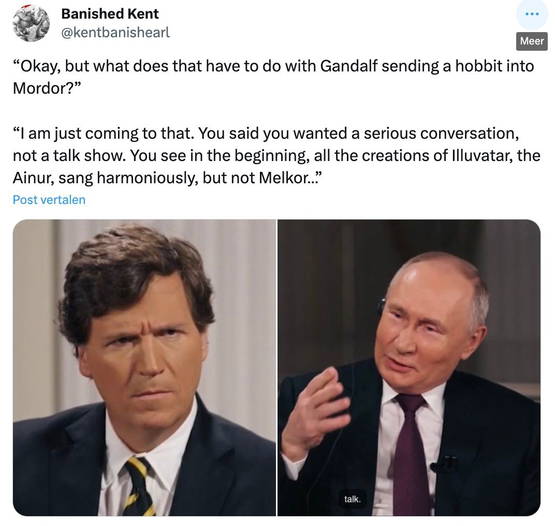The width and height of the screenshot is (555, 526).
Task: Click the "talk." subtitle caption
Action: [x=353, y=499]
